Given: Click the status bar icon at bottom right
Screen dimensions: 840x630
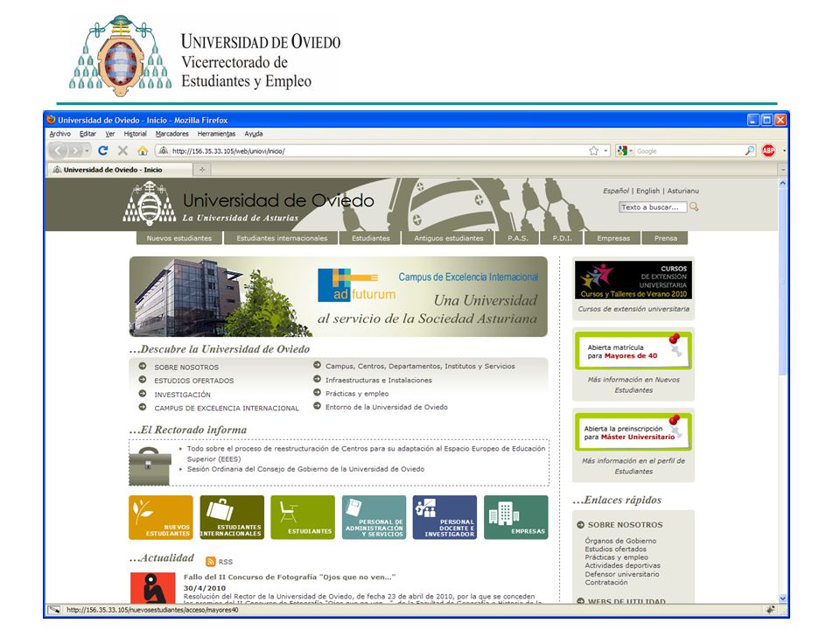Looking at the screenshot, I should click(770, 610).
